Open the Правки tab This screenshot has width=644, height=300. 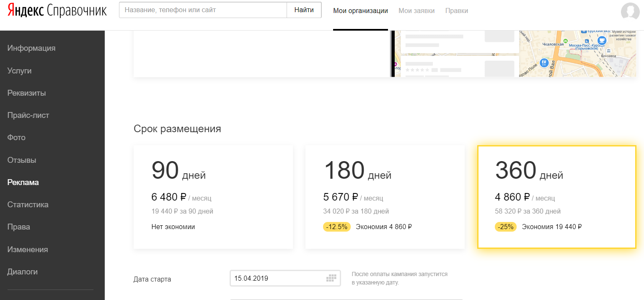pyautogui.click(x=456, y=11)
